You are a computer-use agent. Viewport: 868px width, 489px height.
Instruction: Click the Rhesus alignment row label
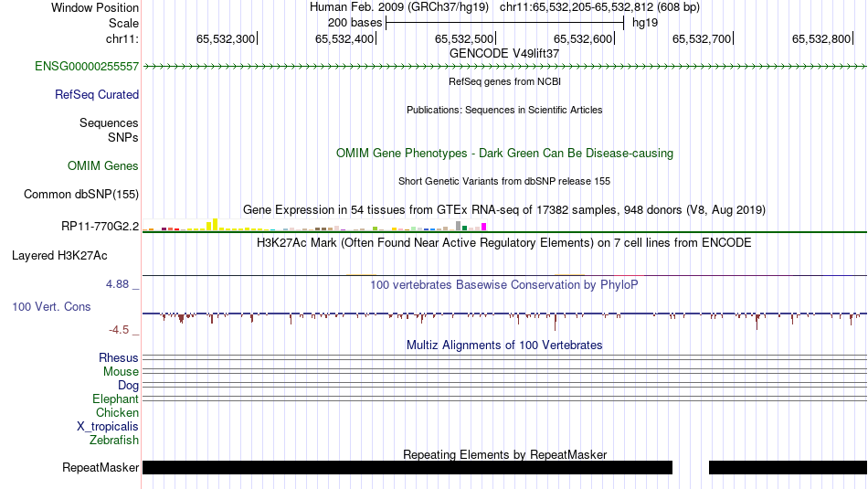pos(118,357)
